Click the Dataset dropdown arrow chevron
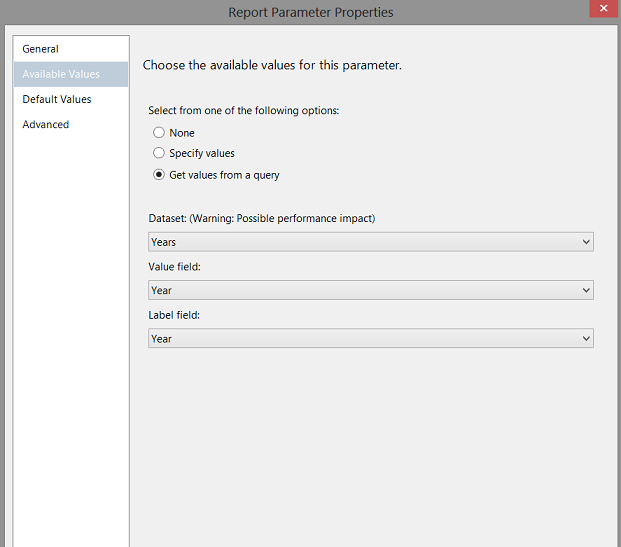621x547 pixels. pyautogui.click(x=585, y=242)
